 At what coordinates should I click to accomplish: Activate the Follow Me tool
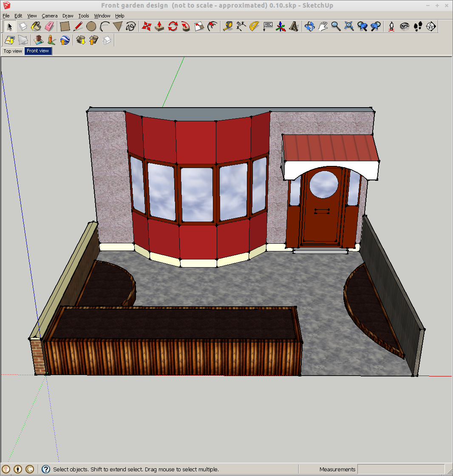pos(186,27)
